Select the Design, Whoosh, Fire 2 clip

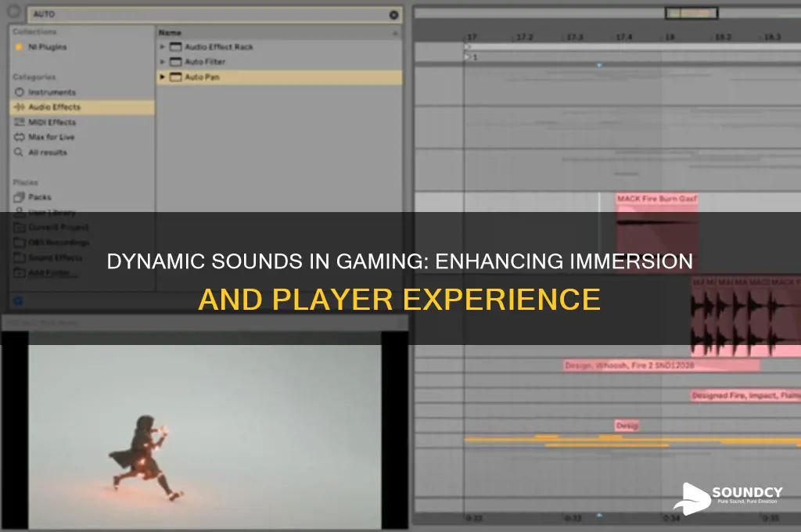(x=662, y=365)
